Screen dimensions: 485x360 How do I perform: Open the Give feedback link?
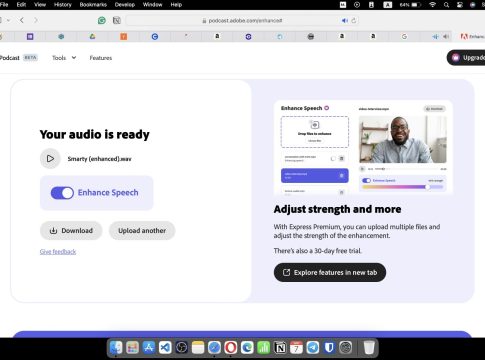pos(58,252)
